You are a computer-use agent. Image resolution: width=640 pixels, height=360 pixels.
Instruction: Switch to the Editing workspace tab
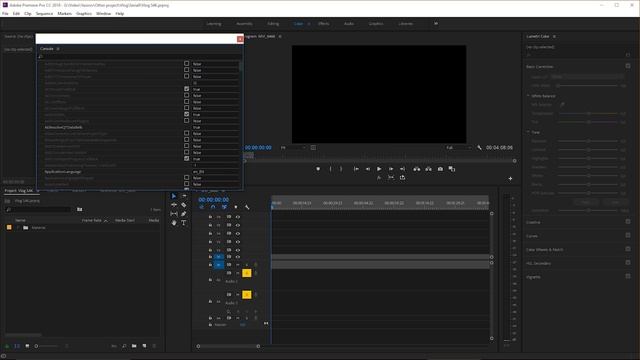(273, 24)
